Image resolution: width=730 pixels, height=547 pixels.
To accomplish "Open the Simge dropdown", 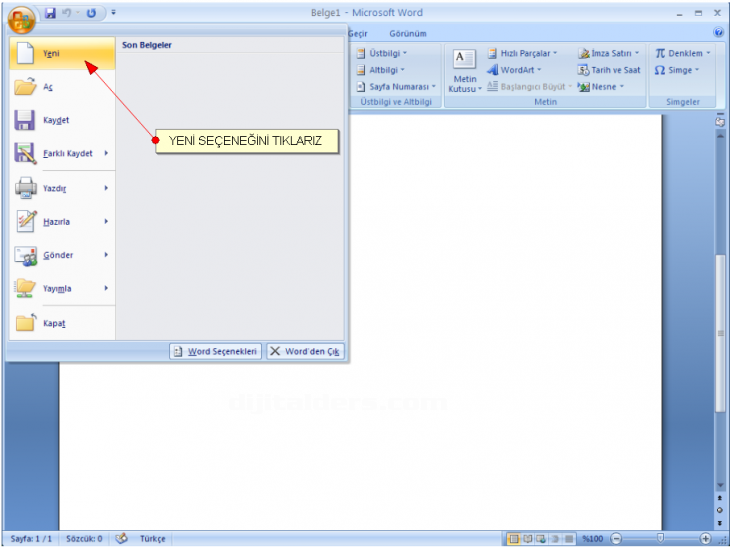I will coord(677,70).
